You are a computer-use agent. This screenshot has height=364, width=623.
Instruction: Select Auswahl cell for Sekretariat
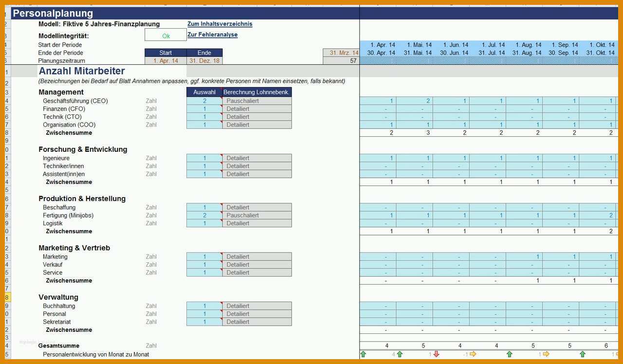click(x=204, y=322)
